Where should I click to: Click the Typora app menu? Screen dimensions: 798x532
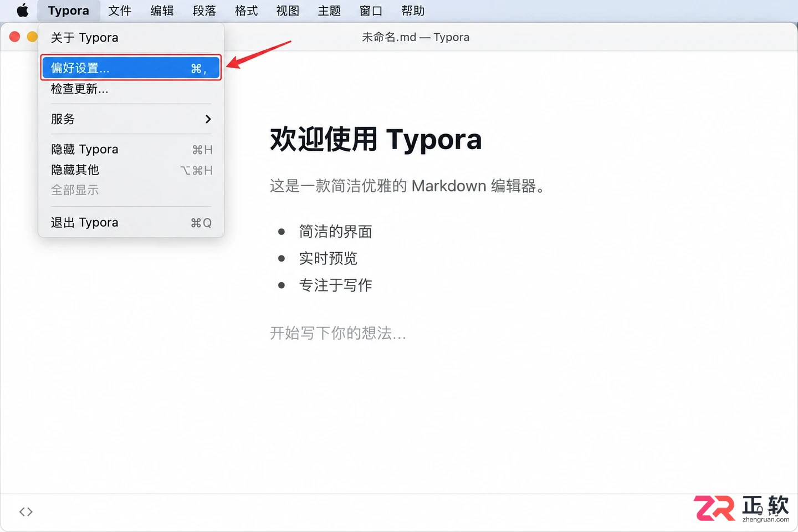[x=68, y=11]
